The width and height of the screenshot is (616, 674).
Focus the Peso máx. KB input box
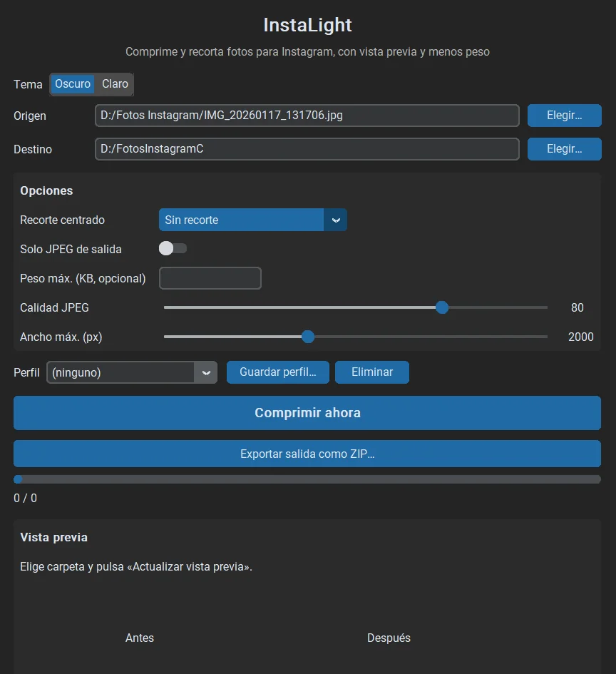(210, 278)
